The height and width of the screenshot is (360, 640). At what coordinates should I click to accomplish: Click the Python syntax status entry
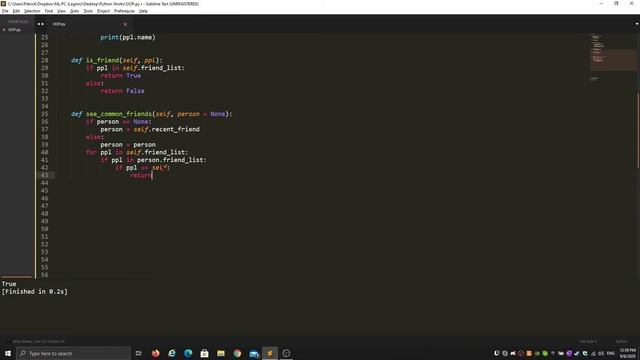622,341
